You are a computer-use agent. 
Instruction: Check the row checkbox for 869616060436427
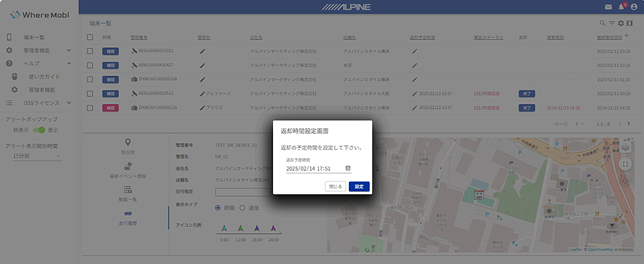click(90, 65)
